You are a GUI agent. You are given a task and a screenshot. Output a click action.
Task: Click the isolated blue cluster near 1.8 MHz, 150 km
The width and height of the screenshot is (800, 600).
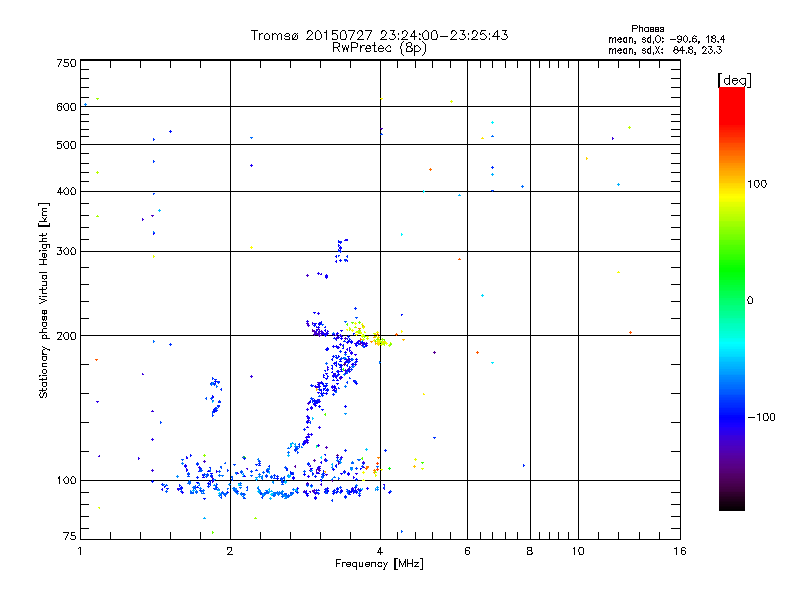tap(214, 396)
